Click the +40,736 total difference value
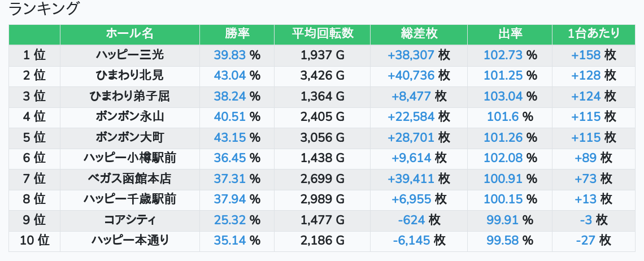This screenshot has width=644, height=261. (411, 76)
